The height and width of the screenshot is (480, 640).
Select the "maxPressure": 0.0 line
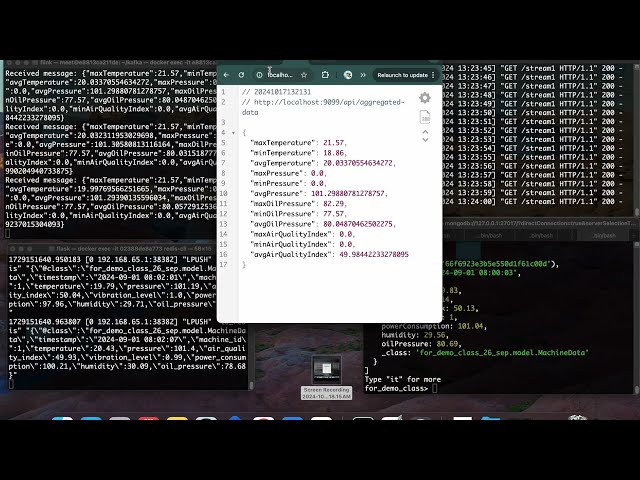coord(289,173)
